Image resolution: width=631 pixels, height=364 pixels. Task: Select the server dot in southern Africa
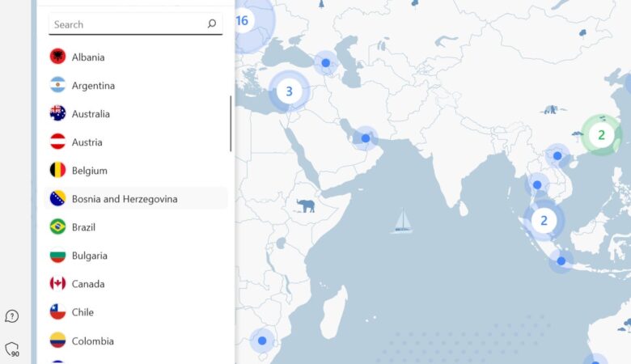pyautogui.click(x=261, y=341)
